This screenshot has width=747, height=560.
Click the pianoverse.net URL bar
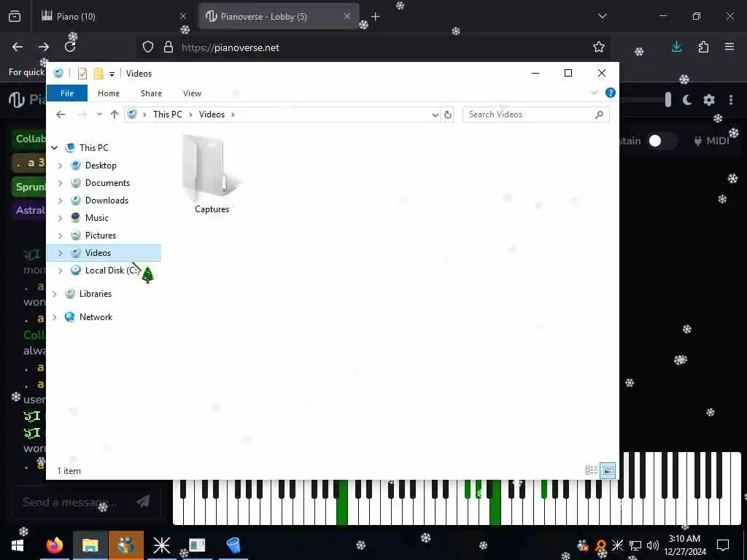pyautogui.click(x=374, y=47)
